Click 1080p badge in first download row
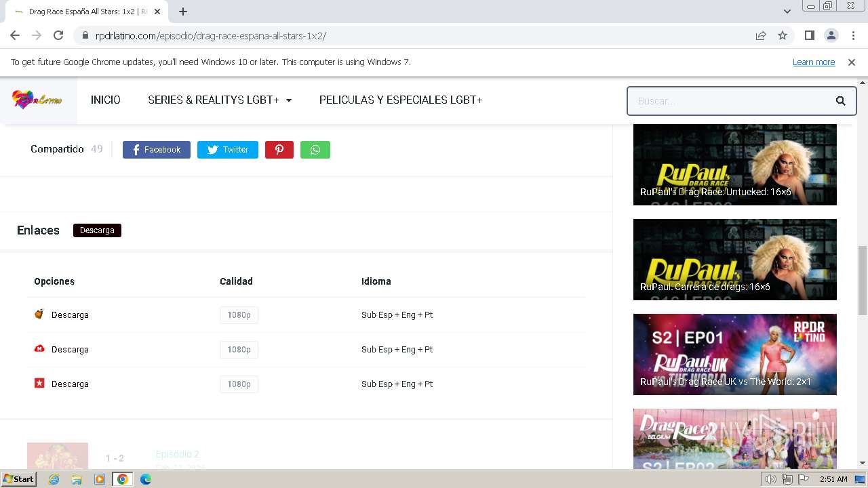Screen dimensions: 868x488 [239, 314]
